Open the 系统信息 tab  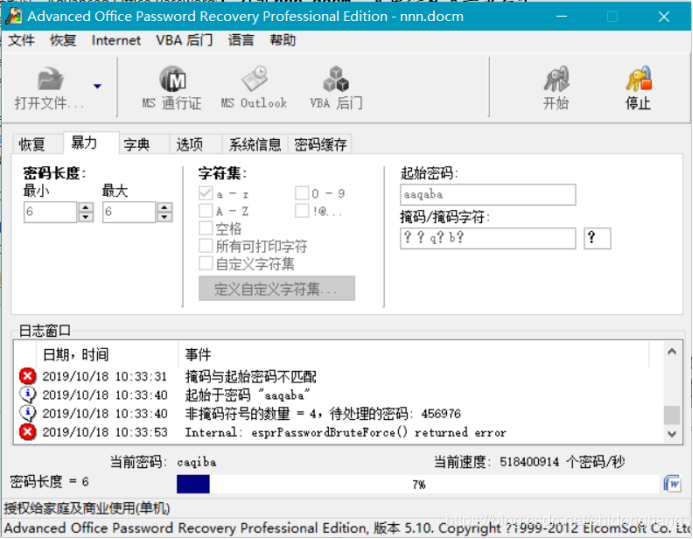[255, 144]
